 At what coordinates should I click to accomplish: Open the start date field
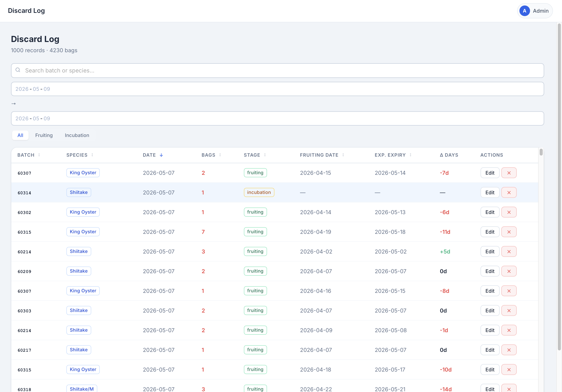point(277,89)
